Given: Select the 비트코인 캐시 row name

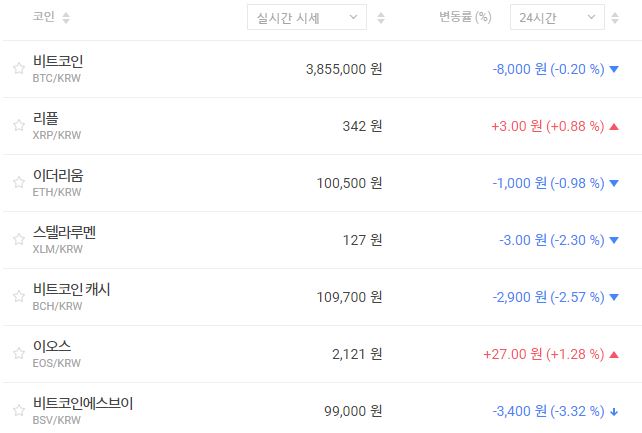Looking at the screenshot, I should [72, 290].
